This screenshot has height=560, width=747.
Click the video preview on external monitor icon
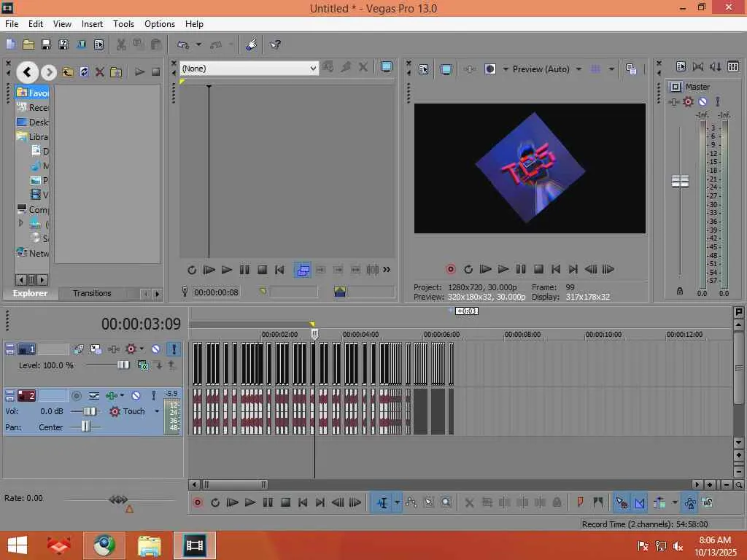tap(446, 69)
